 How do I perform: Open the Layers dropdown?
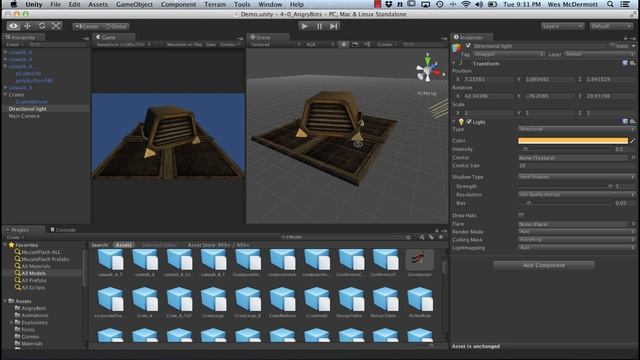(562, 26)
